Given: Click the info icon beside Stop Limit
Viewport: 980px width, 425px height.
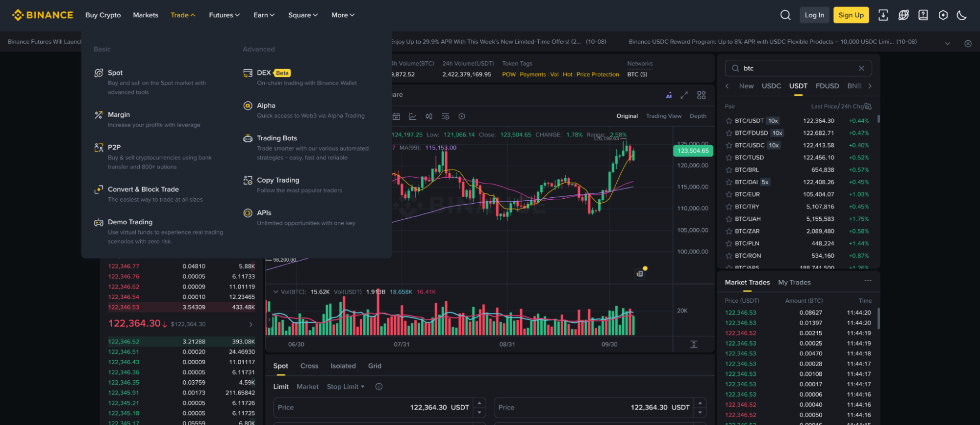Looking at the screenshot, I should coord(379,387).
